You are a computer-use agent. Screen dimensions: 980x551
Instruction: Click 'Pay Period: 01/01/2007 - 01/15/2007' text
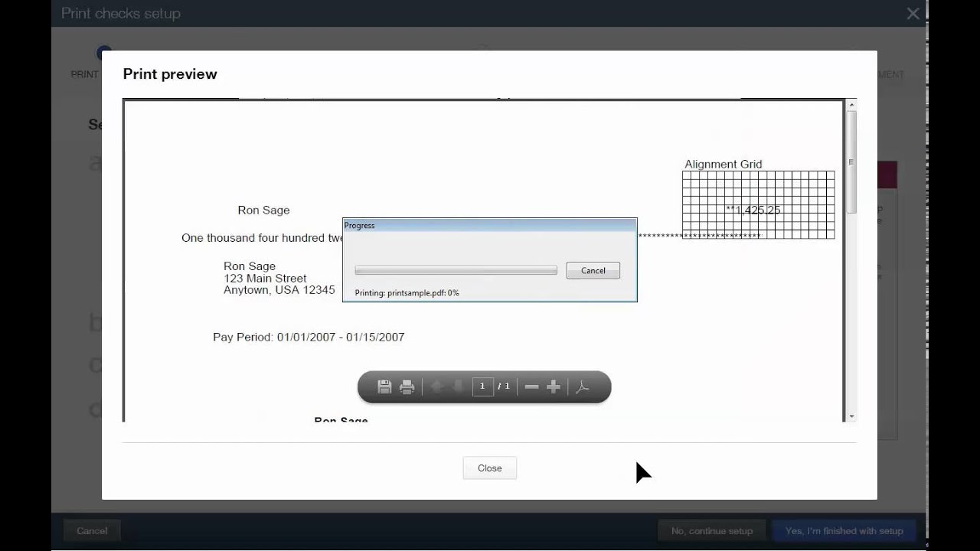pos(309,337)
